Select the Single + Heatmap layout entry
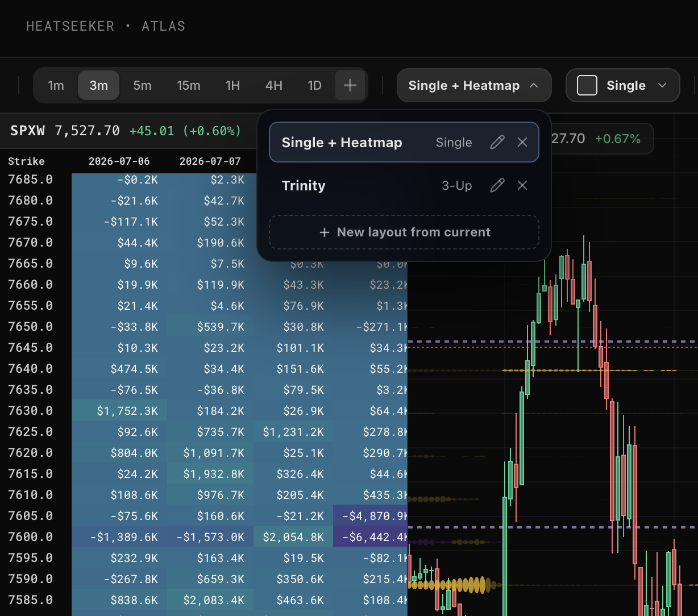 pos(404,142)
